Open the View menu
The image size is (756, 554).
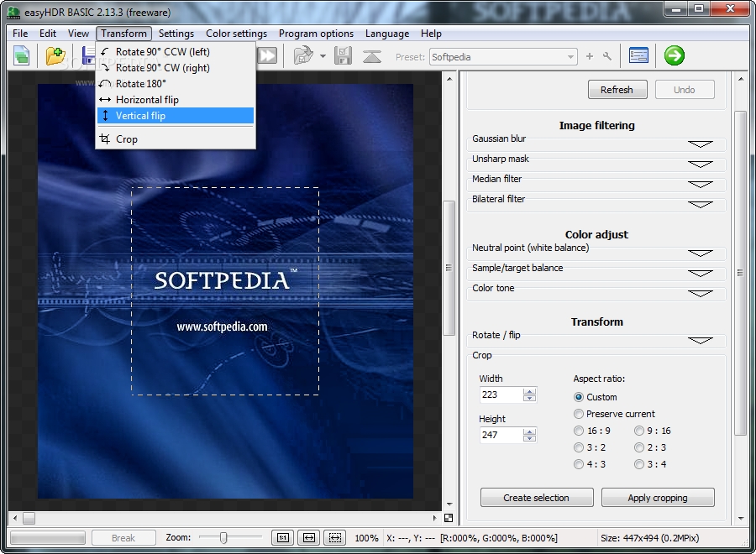[x=78, y=34]
